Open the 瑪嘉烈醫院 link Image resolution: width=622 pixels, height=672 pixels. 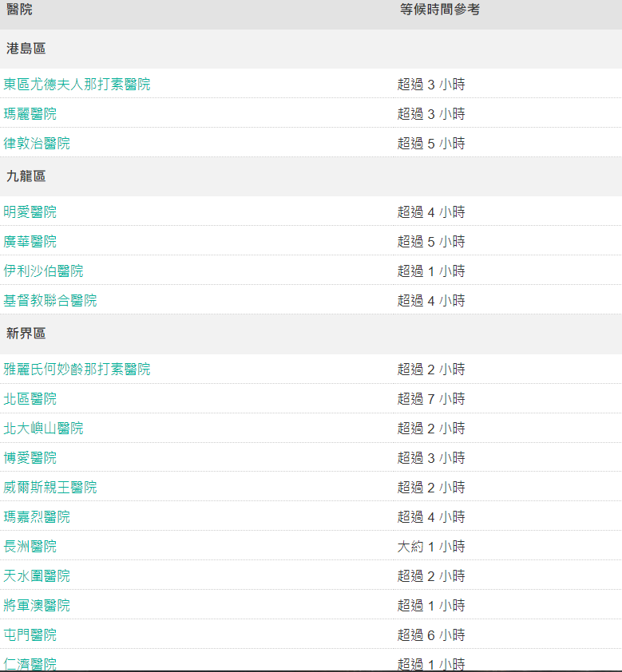[37, 516]
